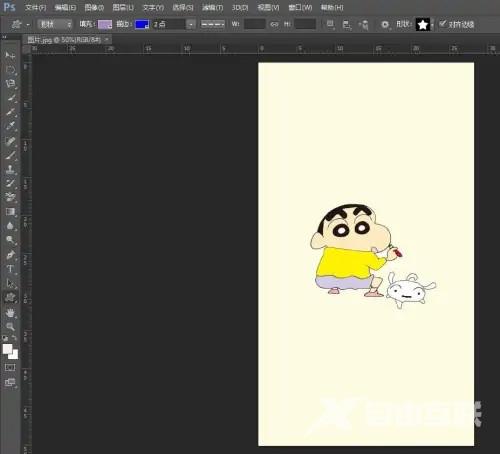Toggle the width-height link icon
This screenshot has width=500, height=454.
[x=274, y=24]
